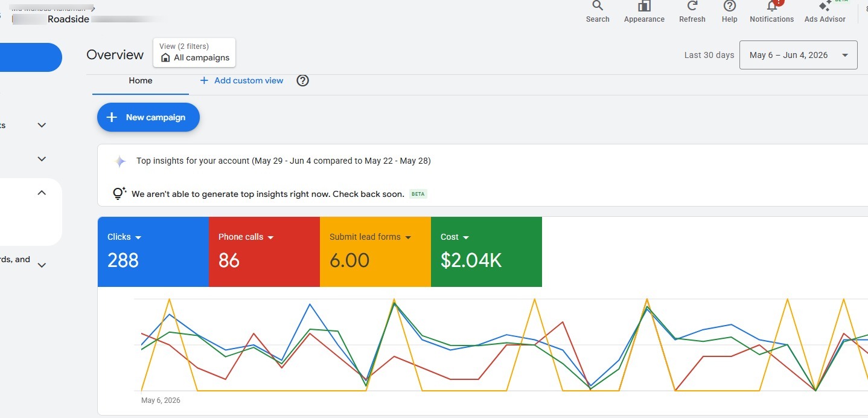Open the All campaigns view filter

point(194,53)
